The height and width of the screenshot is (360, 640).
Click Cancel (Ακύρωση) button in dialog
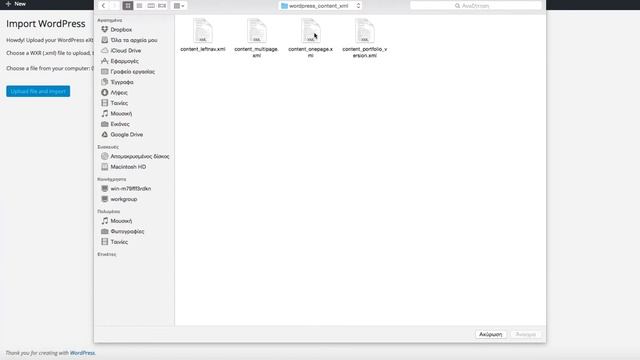491,334
